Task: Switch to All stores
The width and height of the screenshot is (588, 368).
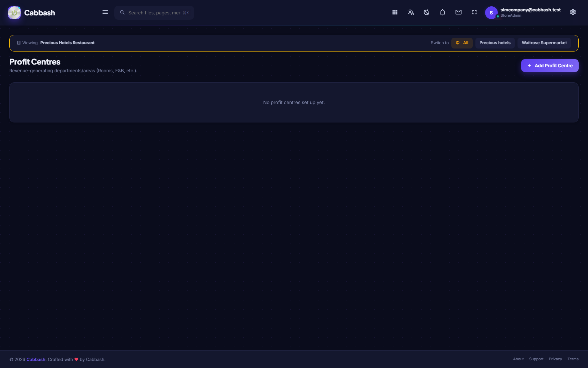Action: click(x=462, y=43)
